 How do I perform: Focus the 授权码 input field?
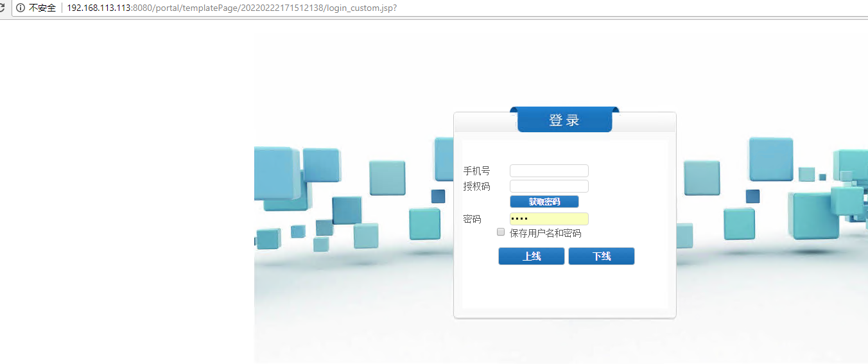tap(549, 186)
